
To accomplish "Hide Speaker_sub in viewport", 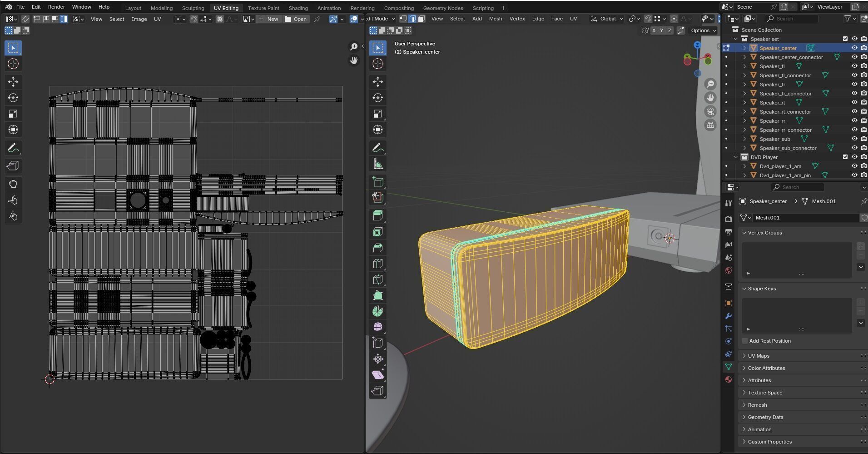I will tap(854, 139).
